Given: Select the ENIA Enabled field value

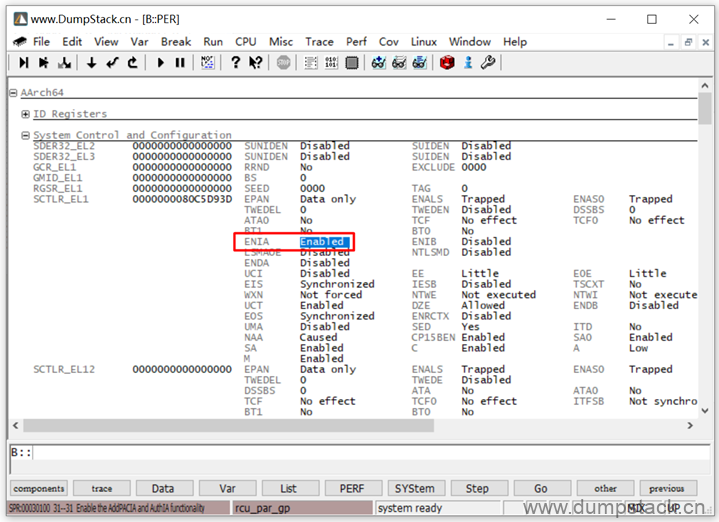Looking at the screenshot, I should tap(322, 242).
